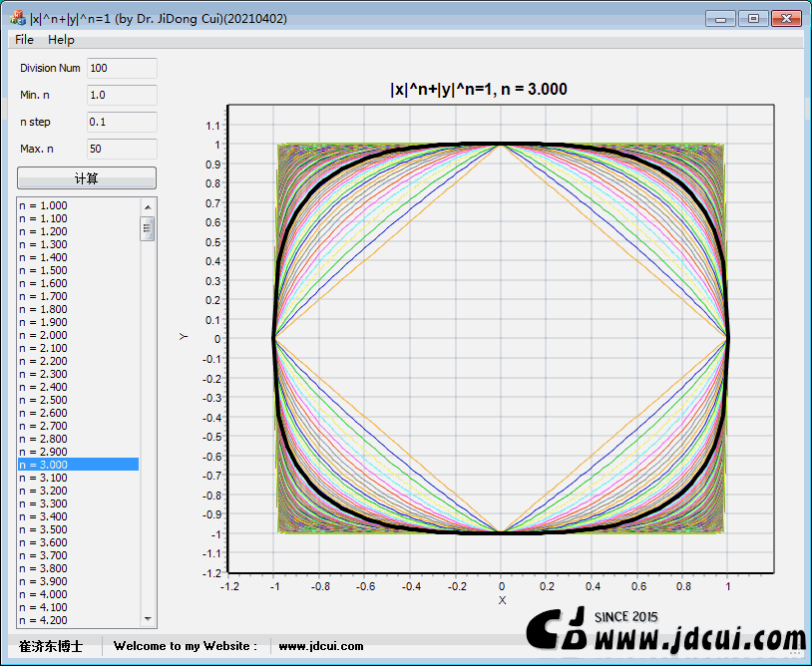Select list item n = 3.300
The width and height of the screenshot is (812, 666).
pos(78,503)
